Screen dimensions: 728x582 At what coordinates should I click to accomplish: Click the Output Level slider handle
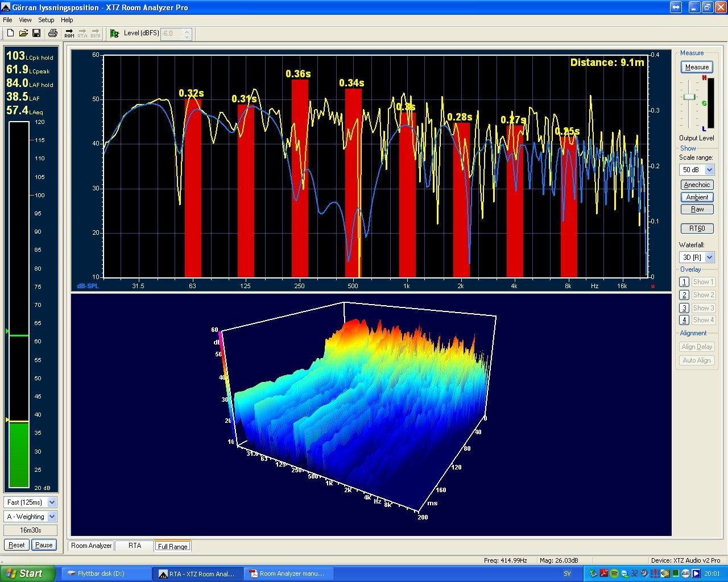point(689,97)
